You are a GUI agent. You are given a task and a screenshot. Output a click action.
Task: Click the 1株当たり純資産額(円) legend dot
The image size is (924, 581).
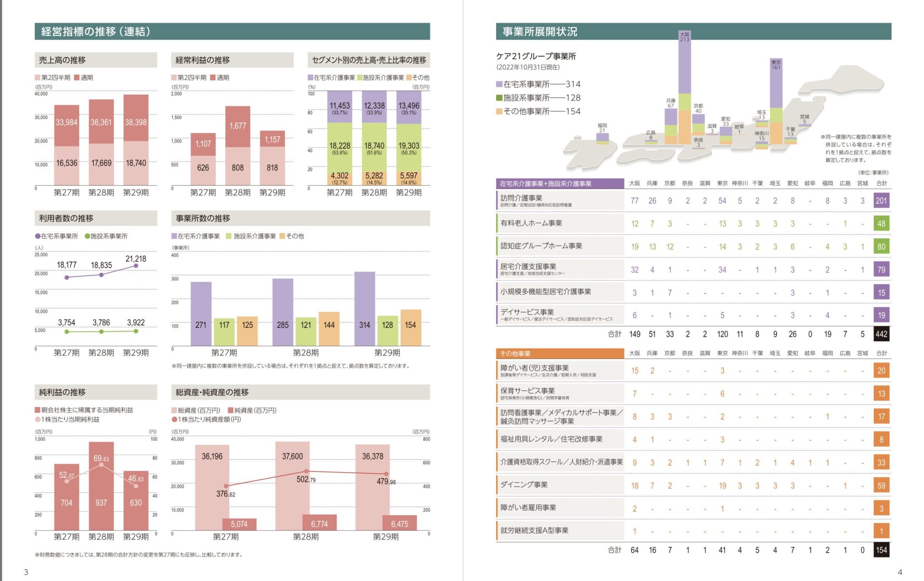(x=174, y=420)
